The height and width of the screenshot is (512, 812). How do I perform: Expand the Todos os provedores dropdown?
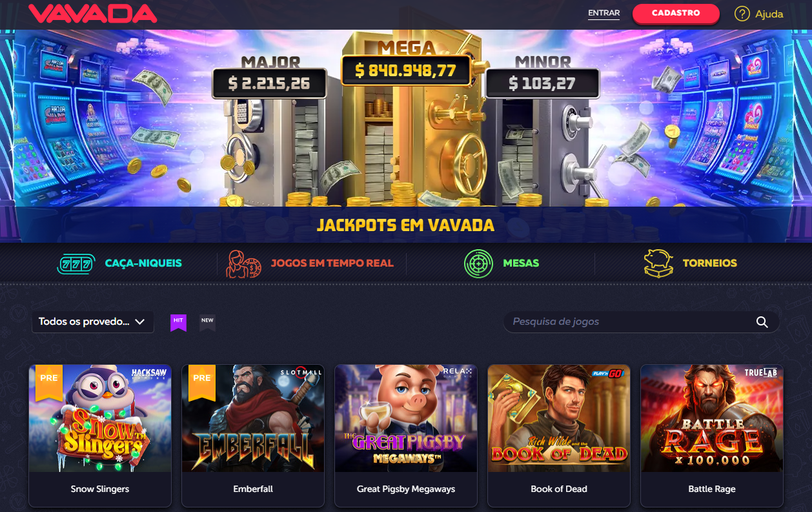(x=93, y=322)
